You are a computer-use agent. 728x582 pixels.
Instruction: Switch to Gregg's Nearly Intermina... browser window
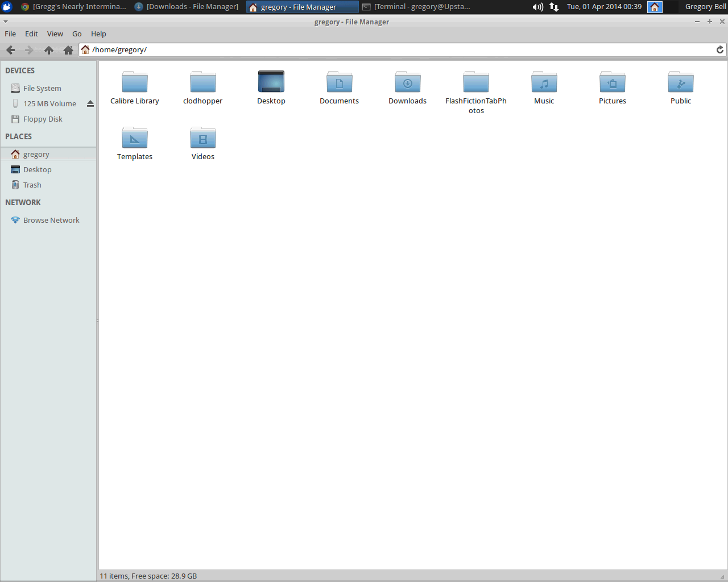pyautogui.click(x=73, y=7)
